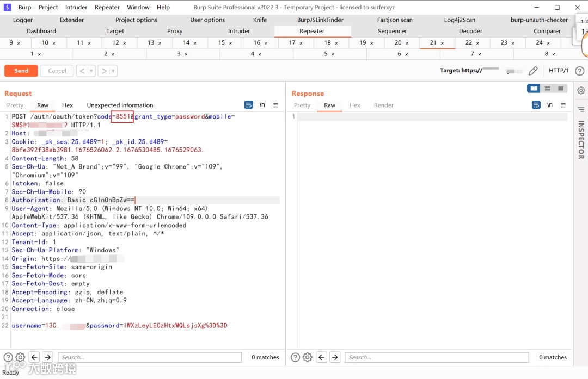
Task: Click the Burp Suite logo icon
Action: (x=8, y=7)
